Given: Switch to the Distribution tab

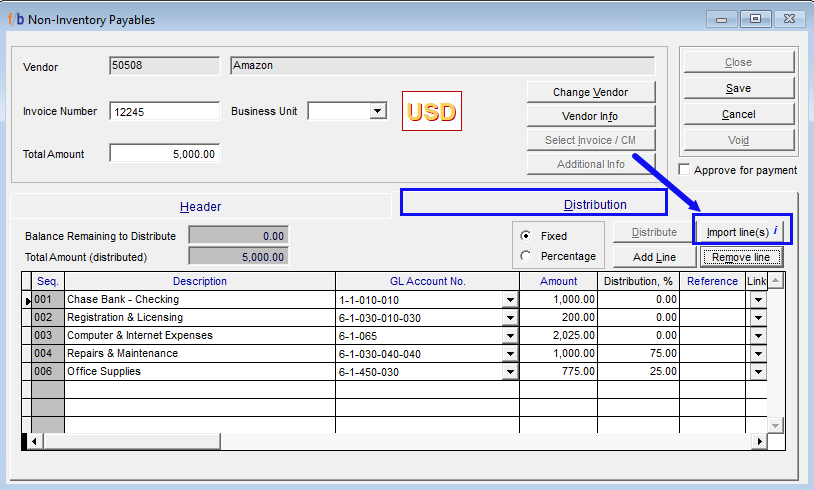Looking at the screenshot, I should (594, 204).
